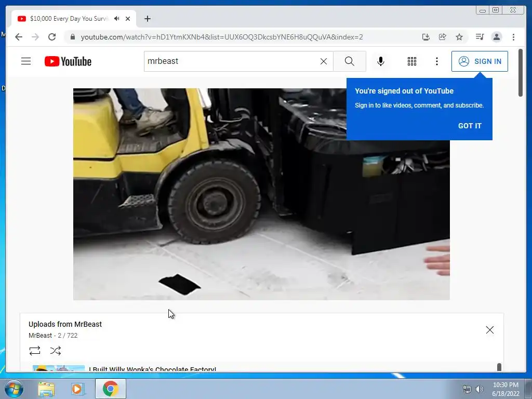Click the playlist panel scrollbar
The image size is (532, 399).
click(499, 367)
